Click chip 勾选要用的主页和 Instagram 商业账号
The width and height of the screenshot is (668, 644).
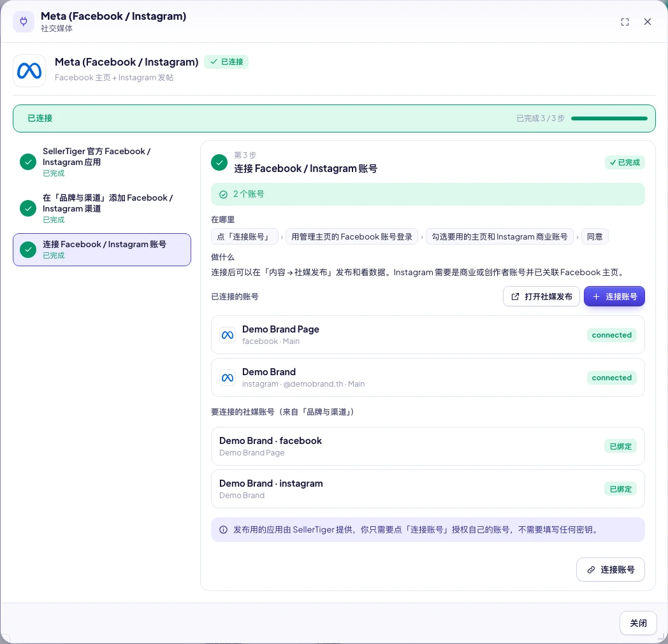pos(499,237)
